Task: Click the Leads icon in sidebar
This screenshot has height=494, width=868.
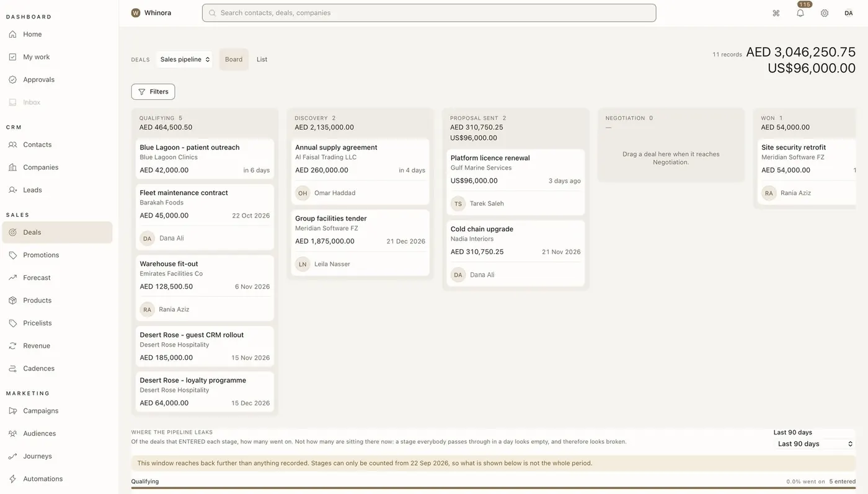Action: click(12, 190)
